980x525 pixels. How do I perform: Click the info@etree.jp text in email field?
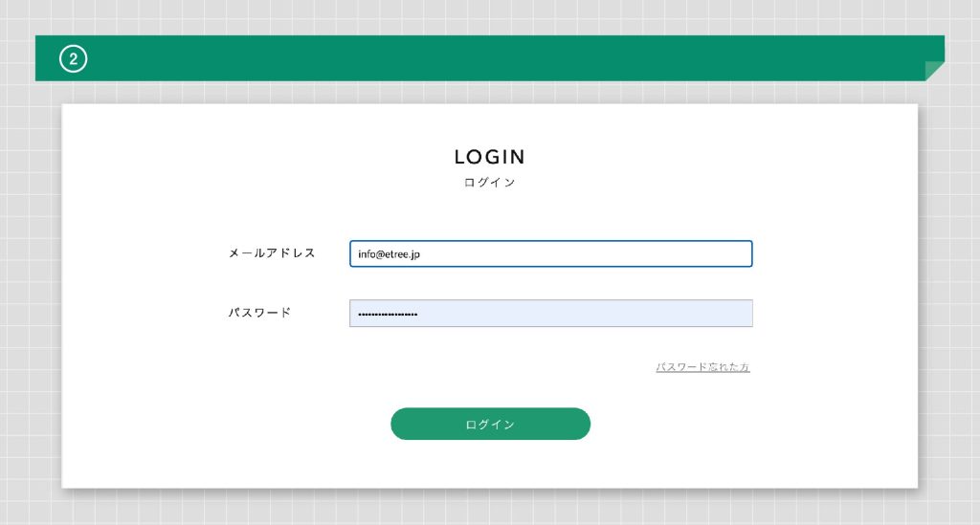pyautogui.click(x=389, y=254)
